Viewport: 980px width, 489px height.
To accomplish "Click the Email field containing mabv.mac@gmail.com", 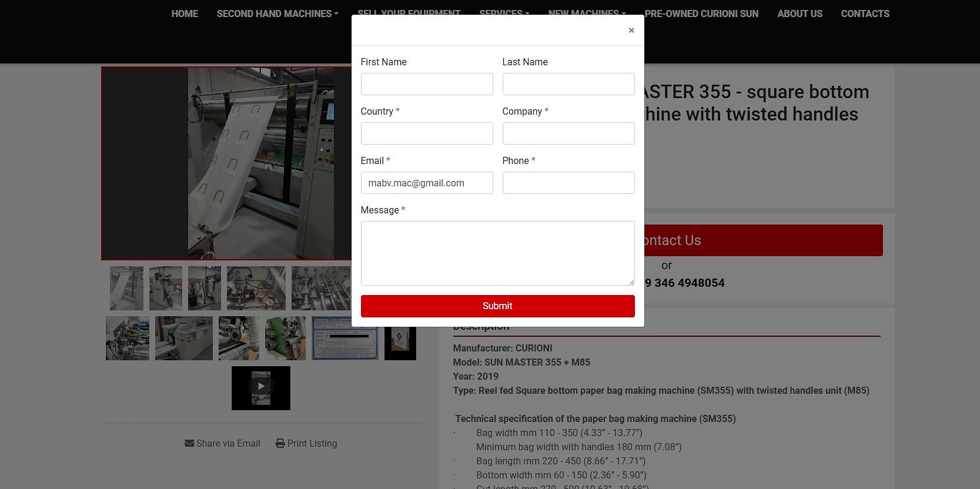I will [x=426, y=183].
